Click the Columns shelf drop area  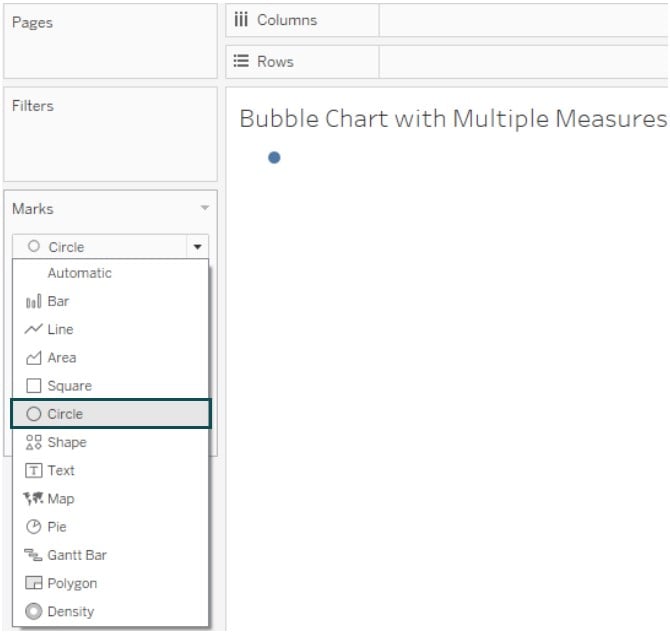523,20
